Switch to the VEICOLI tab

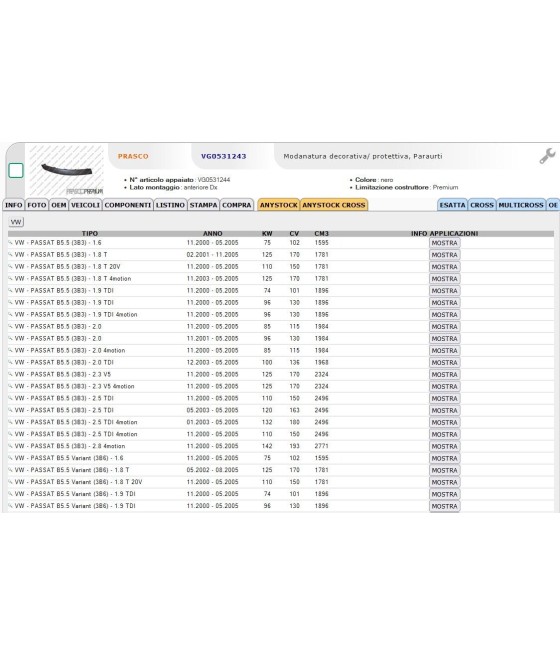(x=85, y=205)
